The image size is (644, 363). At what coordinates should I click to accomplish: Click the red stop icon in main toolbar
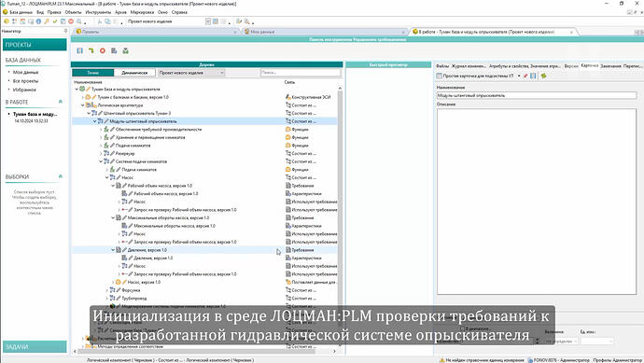pos(71,21)
